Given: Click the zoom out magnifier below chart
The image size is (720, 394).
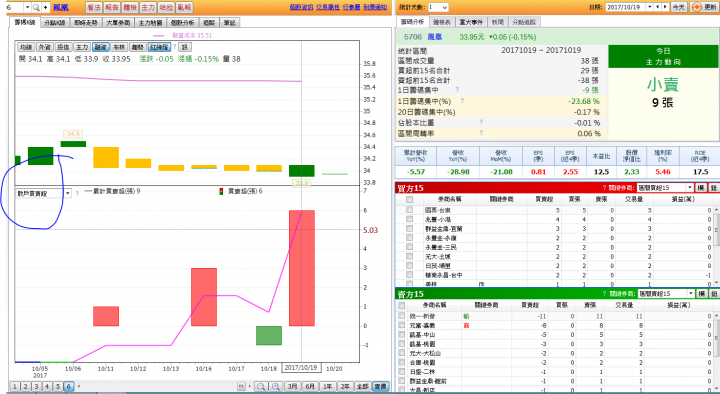Looking at the screenshot, I should point(261,386).
